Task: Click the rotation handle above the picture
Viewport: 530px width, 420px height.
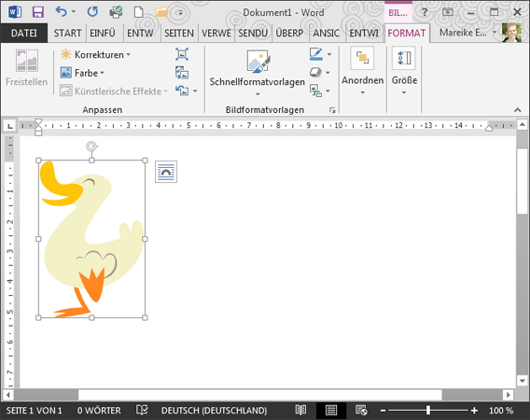Action: pyautogui.click(x=91, y=147)
